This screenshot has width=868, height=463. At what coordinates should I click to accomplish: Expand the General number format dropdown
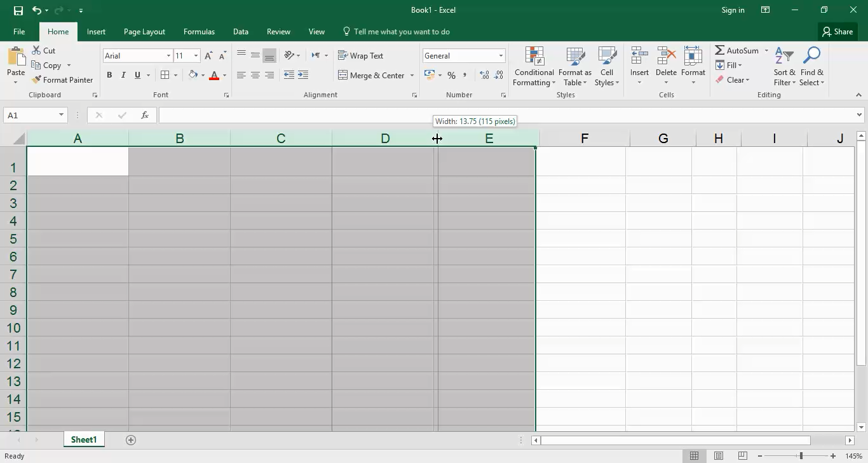[x=501, y=56]
